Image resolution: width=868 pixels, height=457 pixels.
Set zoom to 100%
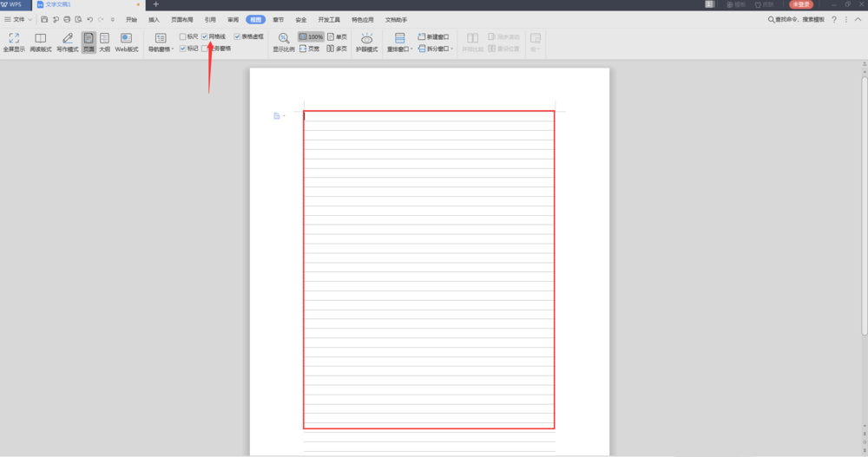click(311, 36)
